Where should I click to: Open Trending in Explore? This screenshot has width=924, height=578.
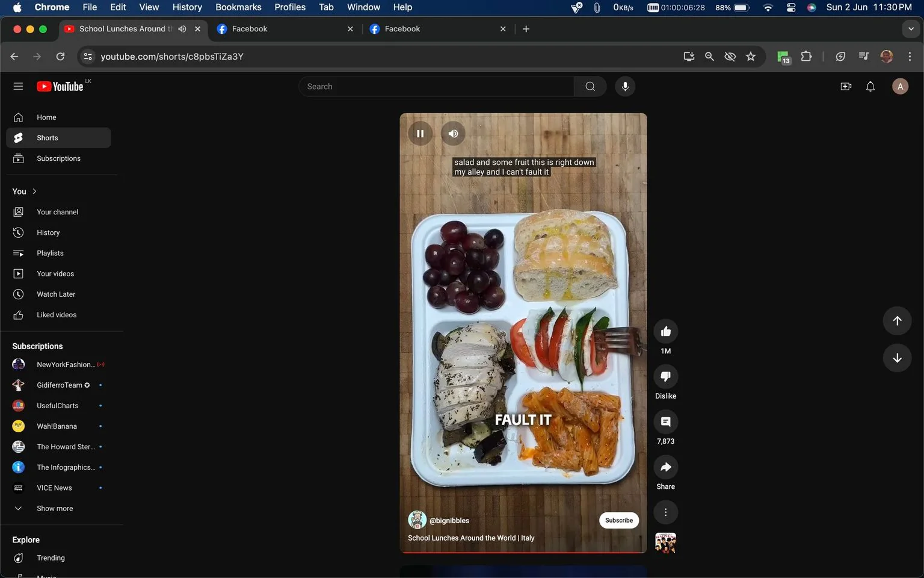click(x=58, y=558)
